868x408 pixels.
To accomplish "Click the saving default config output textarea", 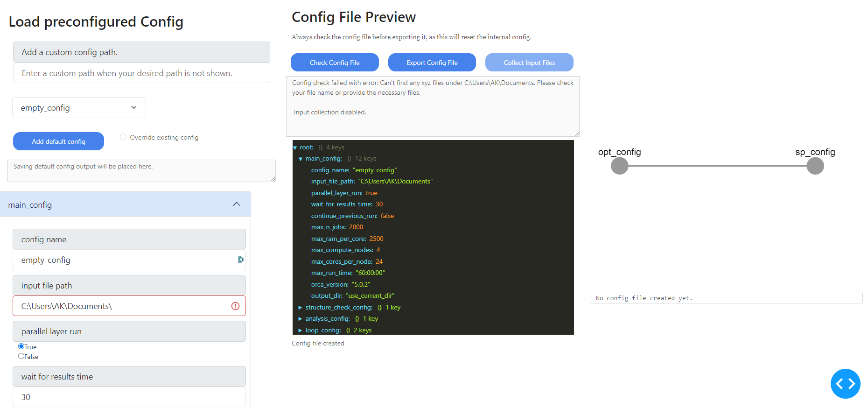I will pos(141,171).
